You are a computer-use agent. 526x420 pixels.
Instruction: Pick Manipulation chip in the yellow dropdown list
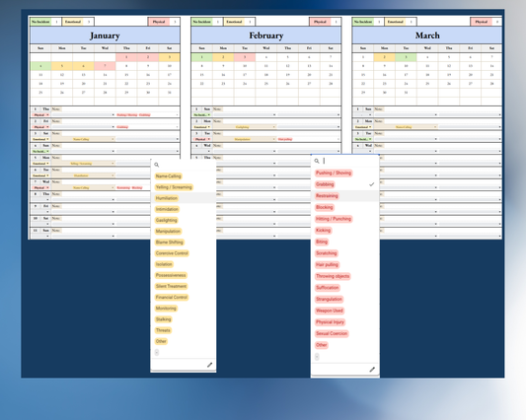tap(168, 232)
